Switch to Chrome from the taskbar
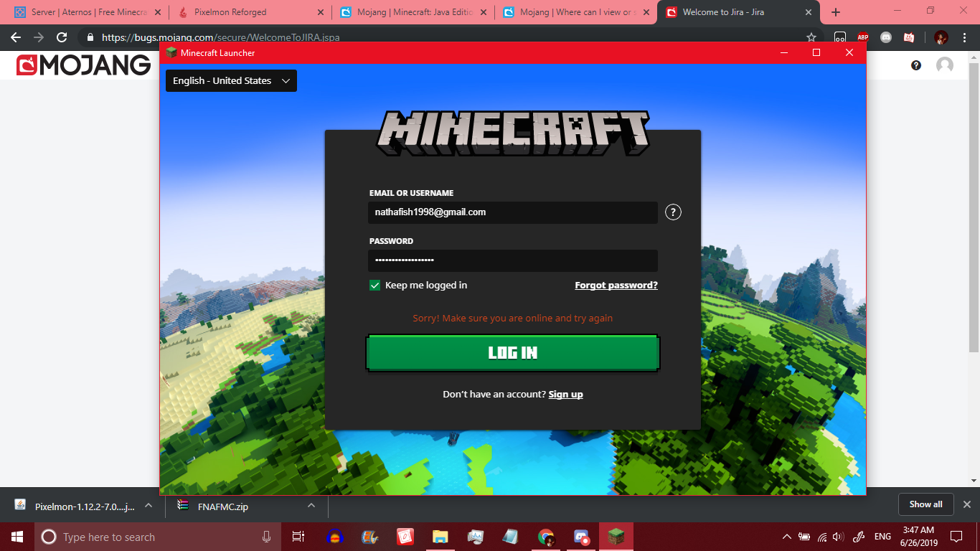980x551 pixels. click(x=546, y=537)
